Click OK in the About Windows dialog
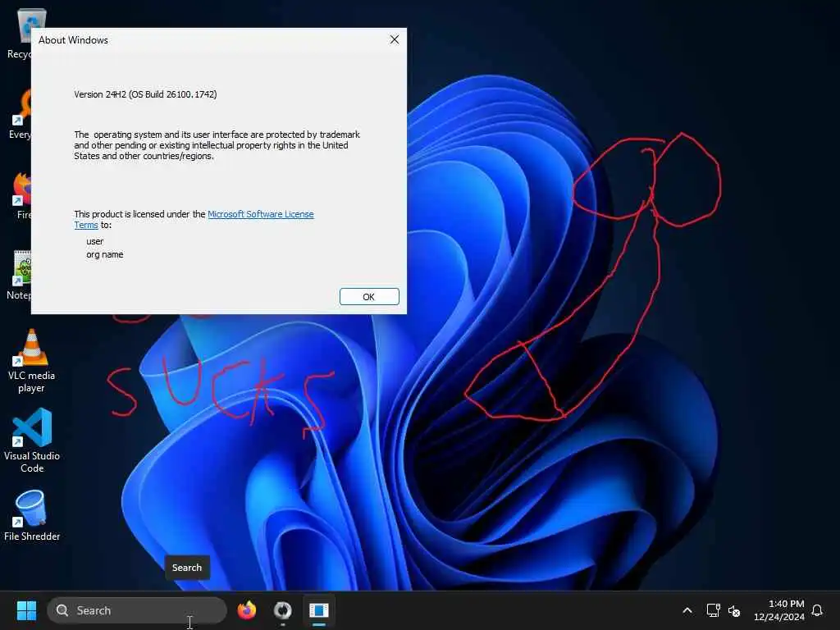 click(x=369, y=297)
